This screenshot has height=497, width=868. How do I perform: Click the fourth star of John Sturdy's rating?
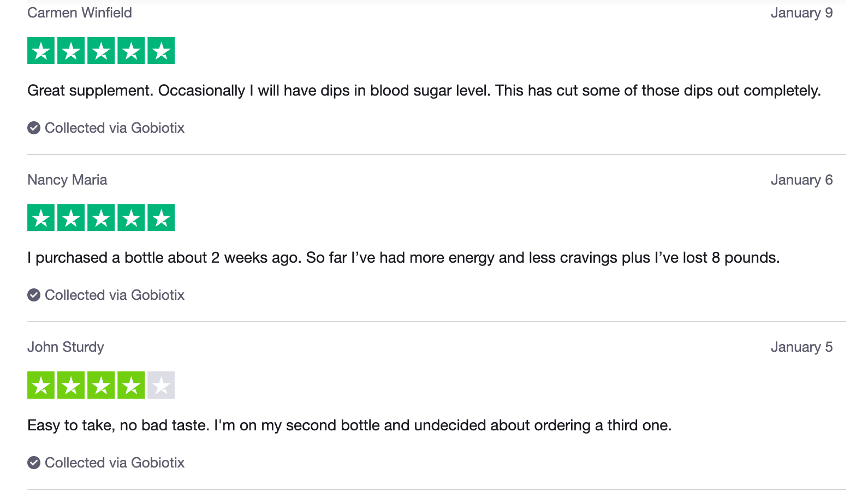[x=131, y=385]
